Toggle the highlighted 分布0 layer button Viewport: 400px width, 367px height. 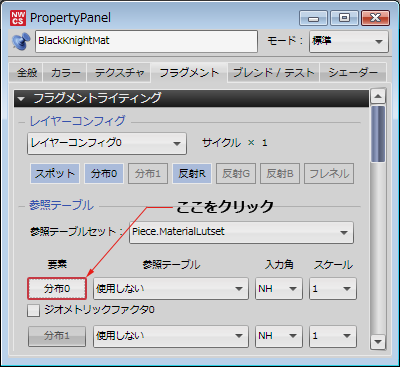click(104, 173)
